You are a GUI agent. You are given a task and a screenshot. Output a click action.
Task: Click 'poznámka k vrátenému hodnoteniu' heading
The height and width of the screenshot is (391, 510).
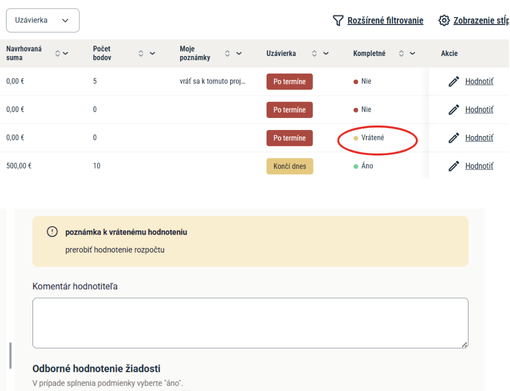126,232
